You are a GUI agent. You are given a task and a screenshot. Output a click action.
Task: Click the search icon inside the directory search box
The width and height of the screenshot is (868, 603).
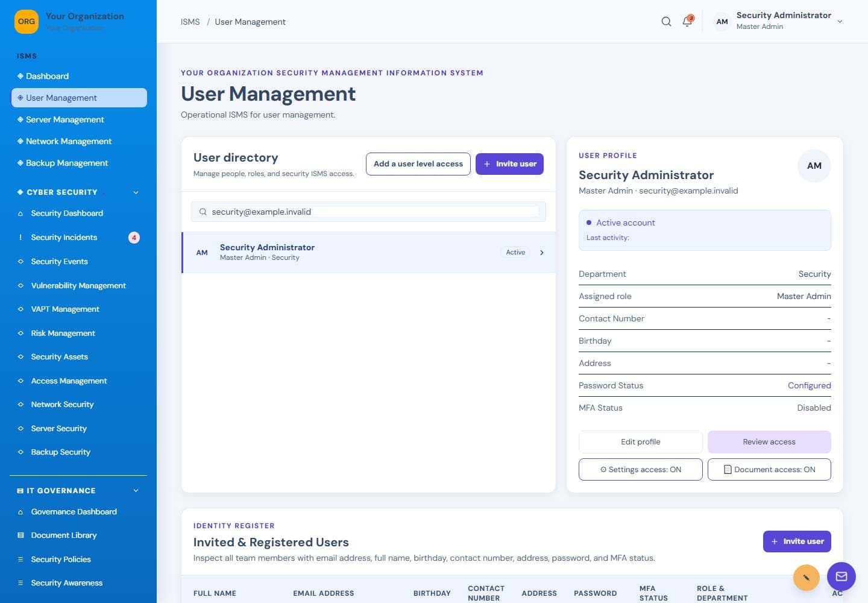[x=203, y=212]
